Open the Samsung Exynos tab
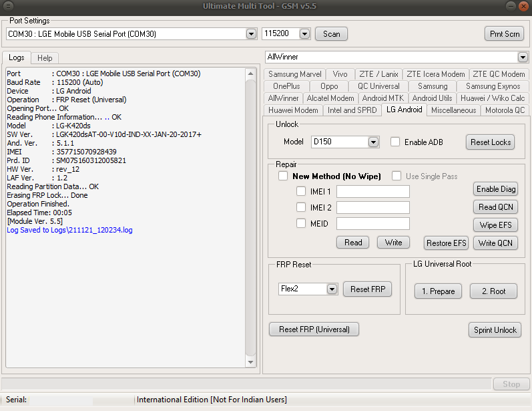 (493, 86)
